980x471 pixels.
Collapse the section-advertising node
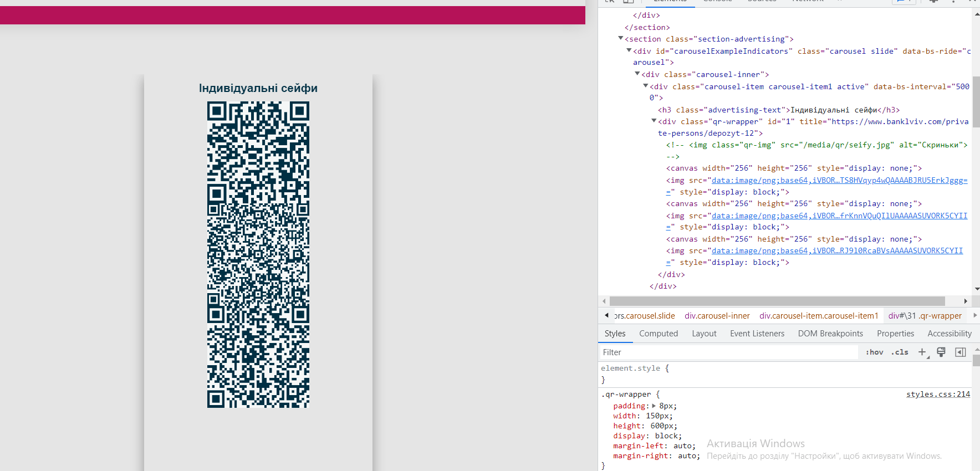pos(621,38)
